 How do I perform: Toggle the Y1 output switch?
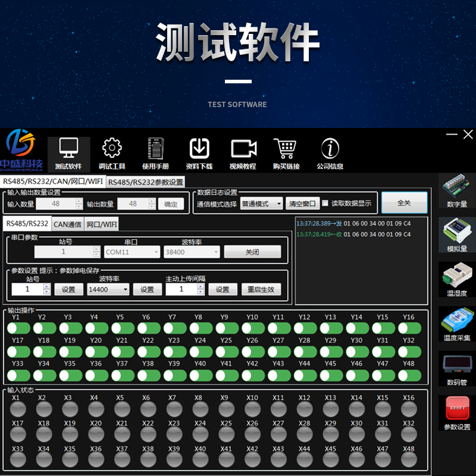click(x=18, y=328)
